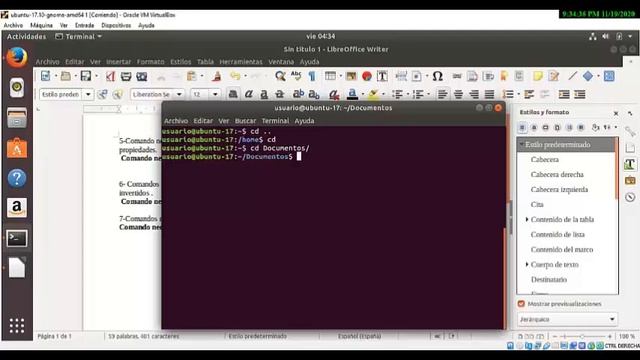This screenshot has width=640, height=360.
Task: Open Writer Insertar menu
Action: (x=118, y=62)
